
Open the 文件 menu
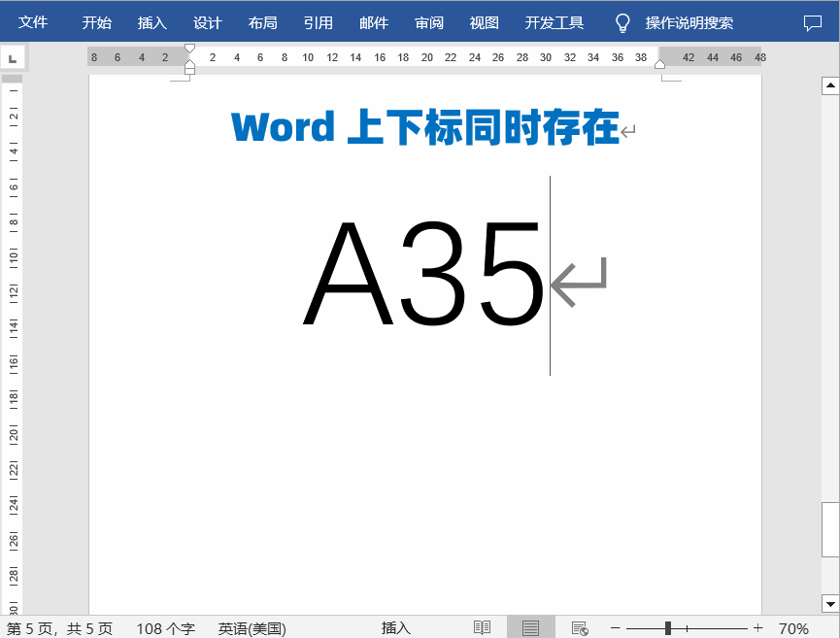pyautogui.click(x=33, y=21)
